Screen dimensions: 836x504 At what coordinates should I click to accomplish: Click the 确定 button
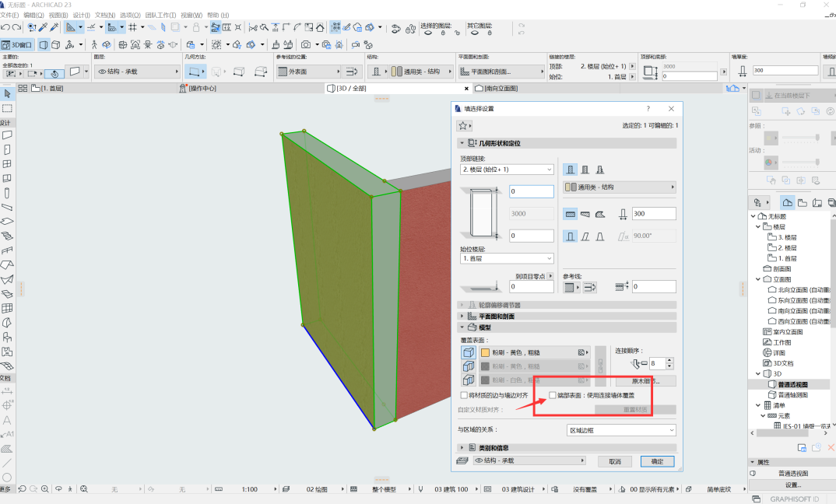click(x=658, y=461)
